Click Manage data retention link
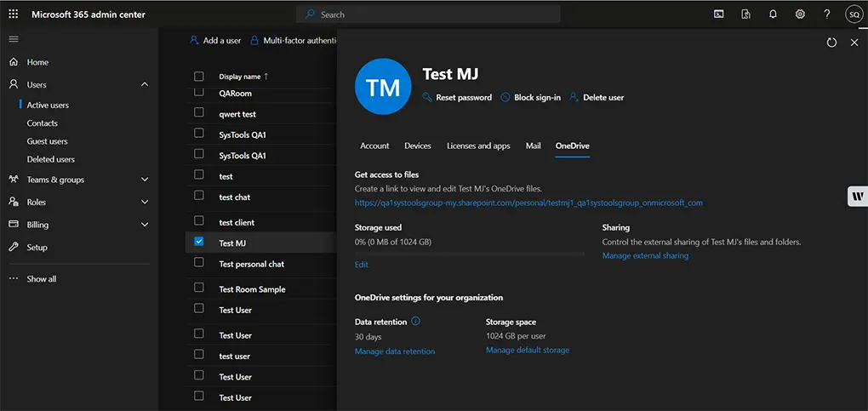868x411 pixels. coord(395,351)
